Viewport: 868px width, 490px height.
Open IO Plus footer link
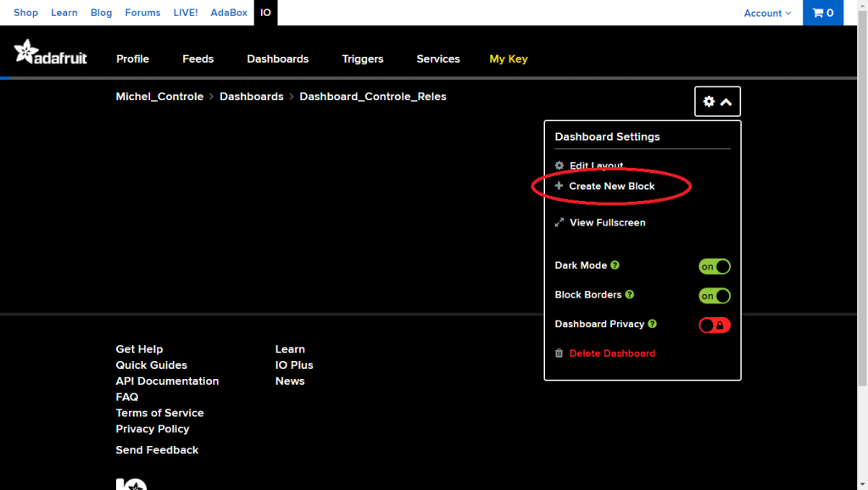pos(294,365)
